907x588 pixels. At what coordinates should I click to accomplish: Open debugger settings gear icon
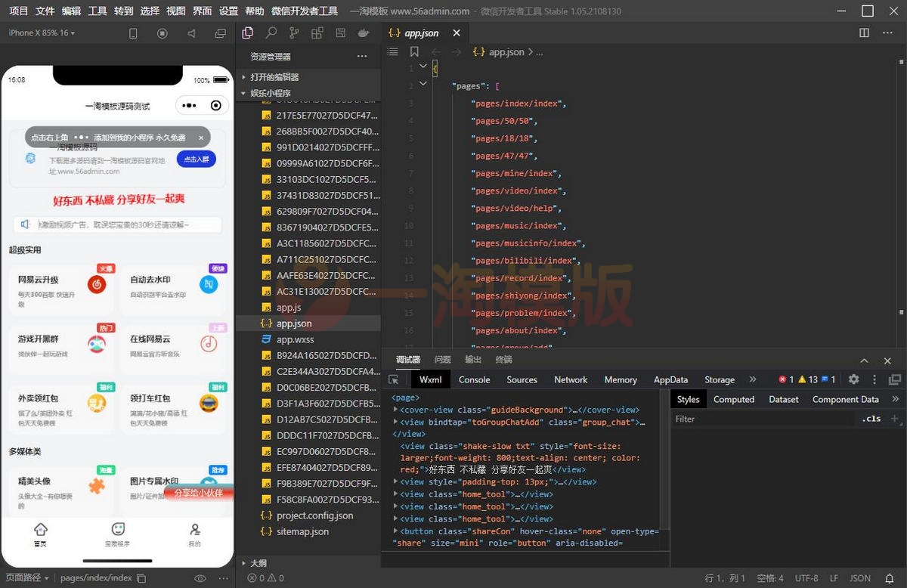853,379
